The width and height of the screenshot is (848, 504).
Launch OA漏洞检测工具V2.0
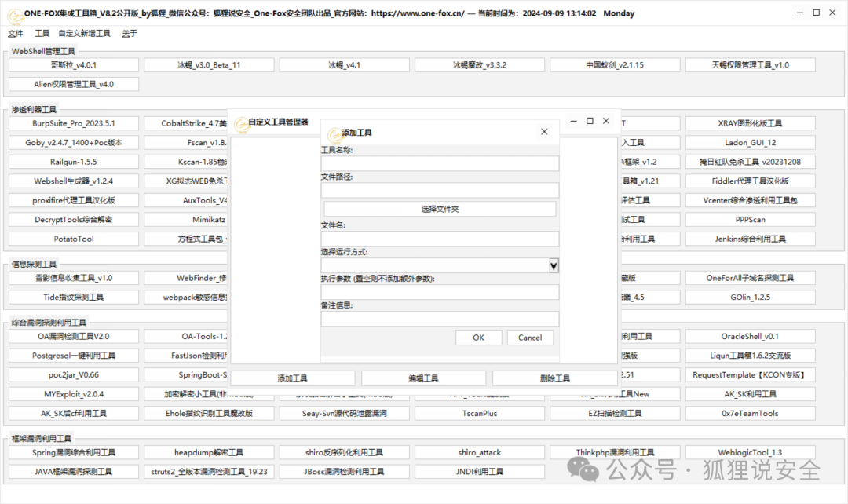(x=74, y=336)
